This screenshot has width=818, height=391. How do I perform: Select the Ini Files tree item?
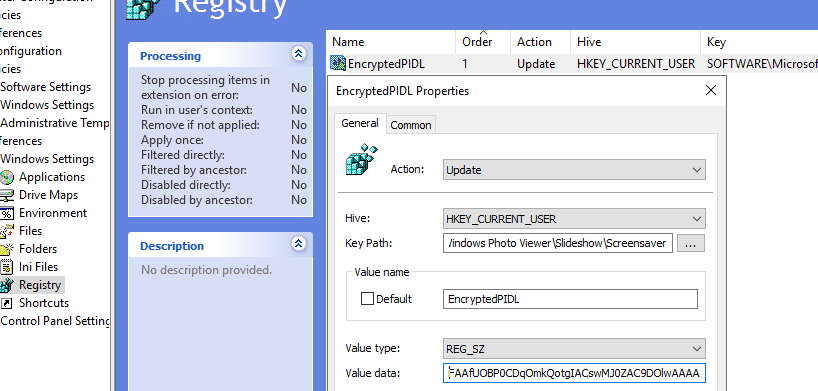pyautogui.click(x=38, y=267)
